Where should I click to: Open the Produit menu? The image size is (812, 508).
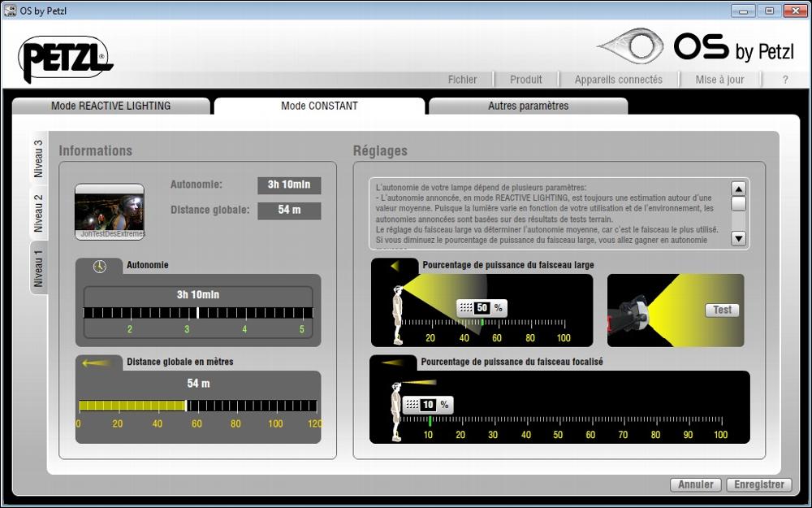[525, 80]
